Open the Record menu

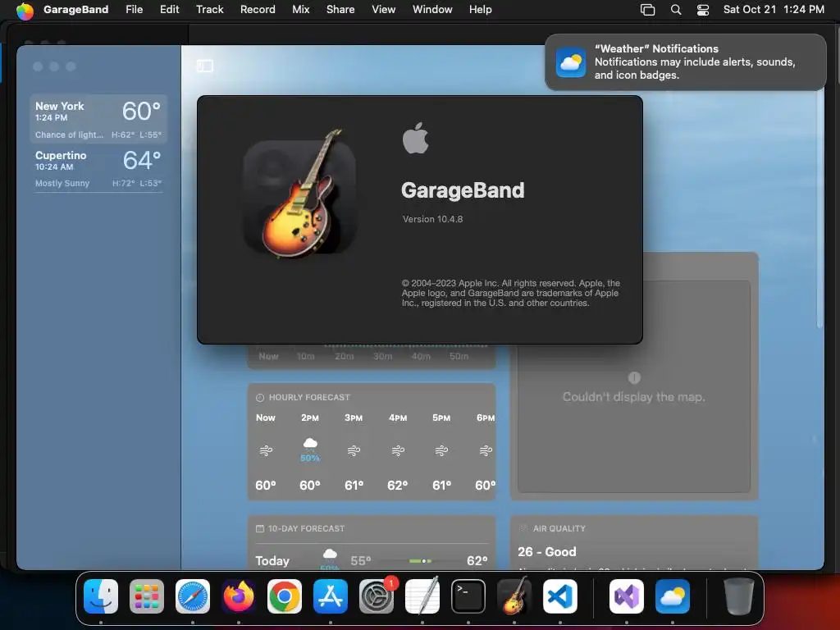257,10
